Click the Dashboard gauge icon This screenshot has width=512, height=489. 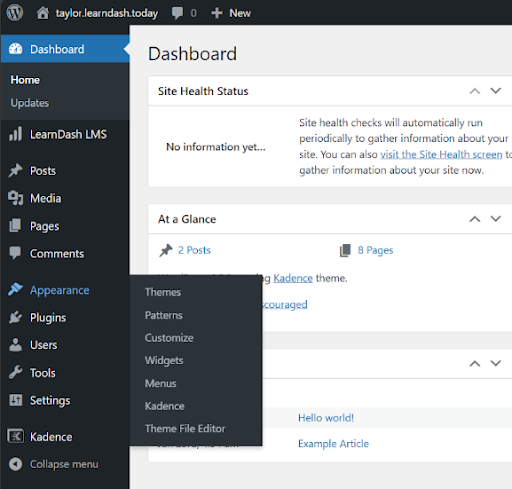coord(15,49)
